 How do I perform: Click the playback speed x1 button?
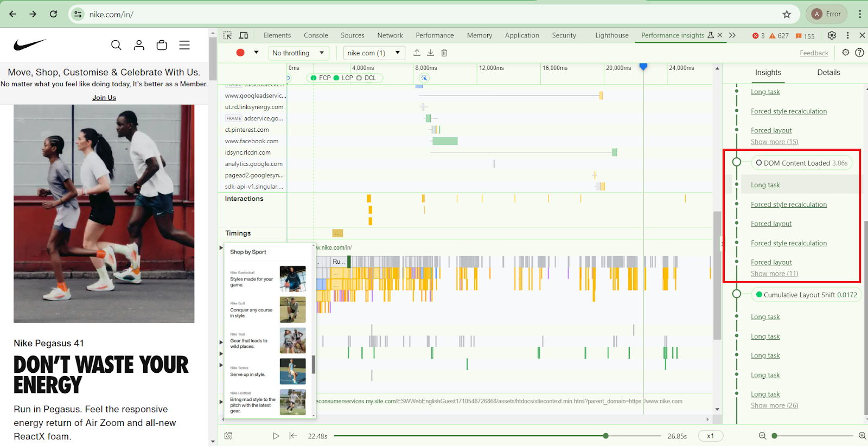710,436
